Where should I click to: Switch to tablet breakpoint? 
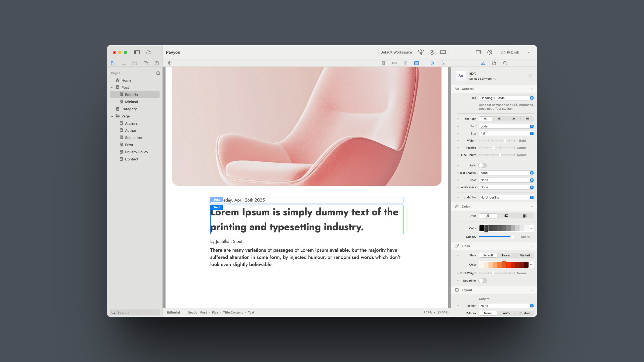406,63
